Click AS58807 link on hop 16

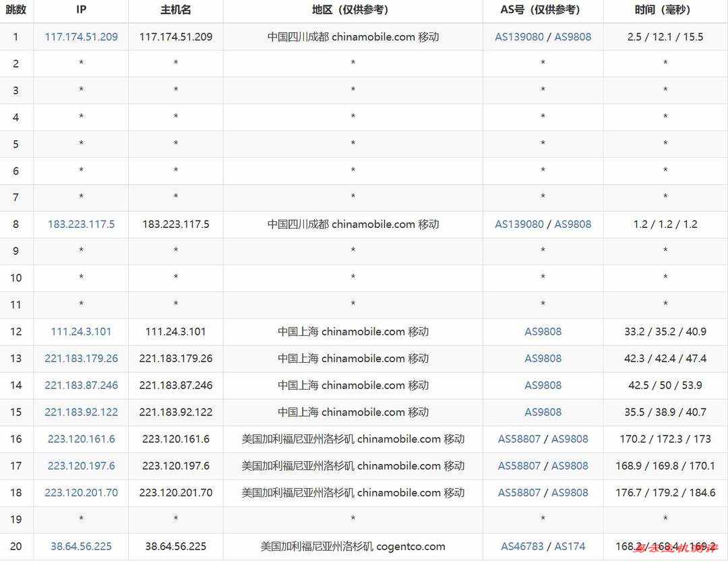pos(519,438)
